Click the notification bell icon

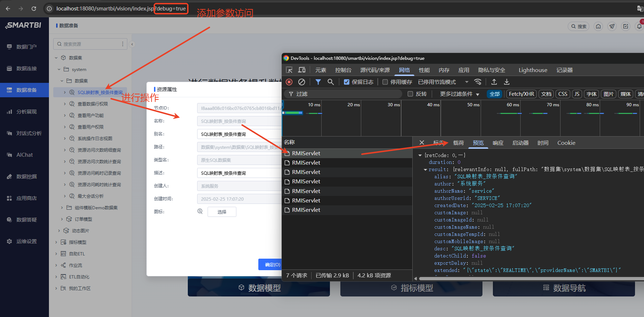[639, 26]
